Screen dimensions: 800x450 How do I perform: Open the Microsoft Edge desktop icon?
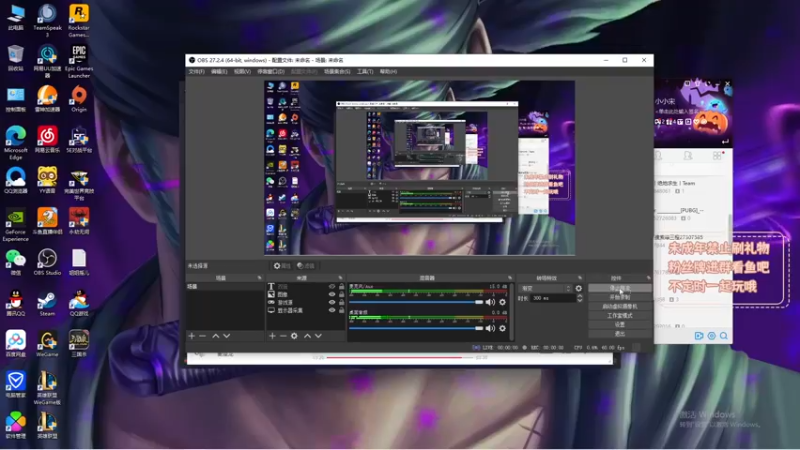pyautogui.click(x=16, y=142)
